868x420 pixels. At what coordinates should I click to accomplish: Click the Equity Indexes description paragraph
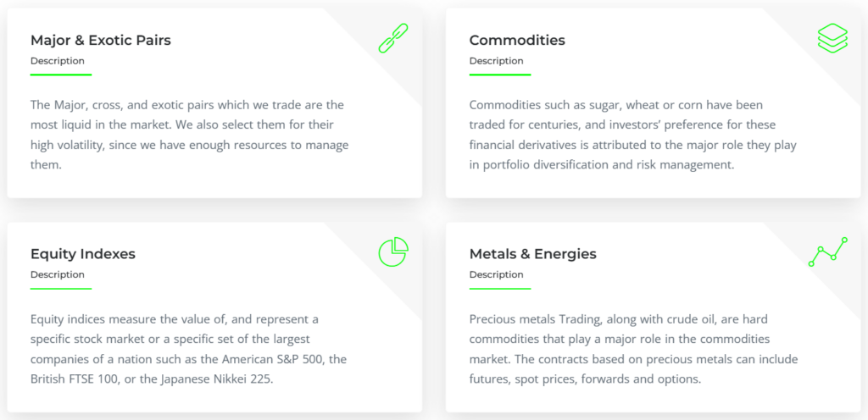pos(188,348)
